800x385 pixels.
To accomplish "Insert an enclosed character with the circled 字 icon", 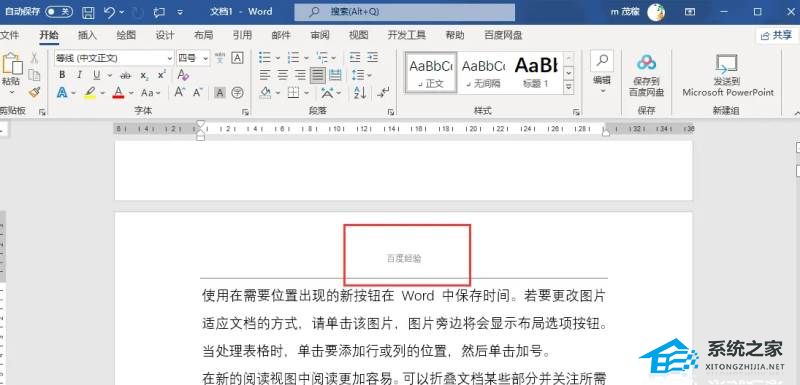I will coord(237,92).
